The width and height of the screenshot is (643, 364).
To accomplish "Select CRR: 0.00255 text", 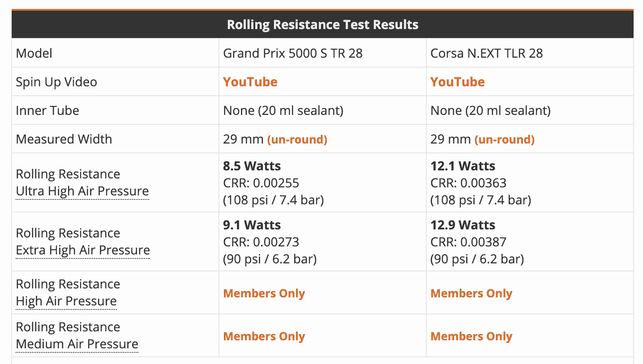I will [261, 183].
